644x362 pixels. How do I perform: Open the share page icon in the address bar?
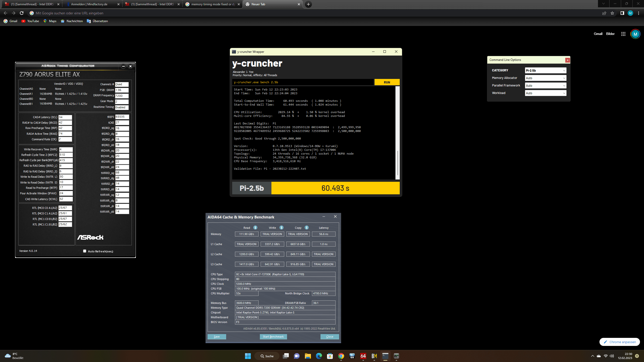[x=604, y=13]
